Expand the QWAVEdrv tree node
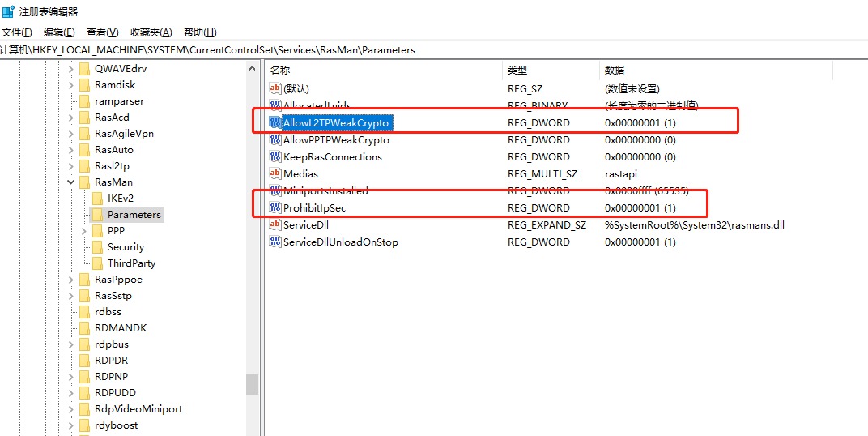Image resolution: width=868 pixels, height=436 pixels. click(71, 69)
